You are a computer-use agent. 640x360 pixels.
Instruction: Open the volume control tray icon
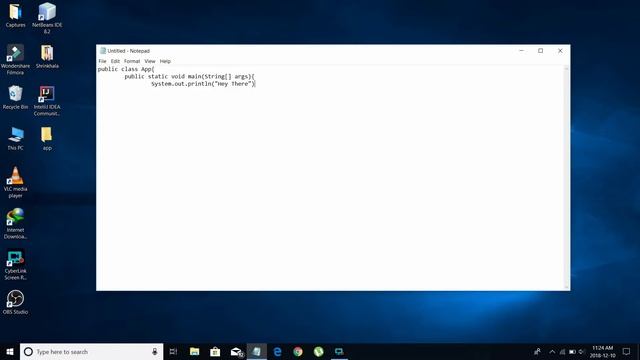click(582, 351)
